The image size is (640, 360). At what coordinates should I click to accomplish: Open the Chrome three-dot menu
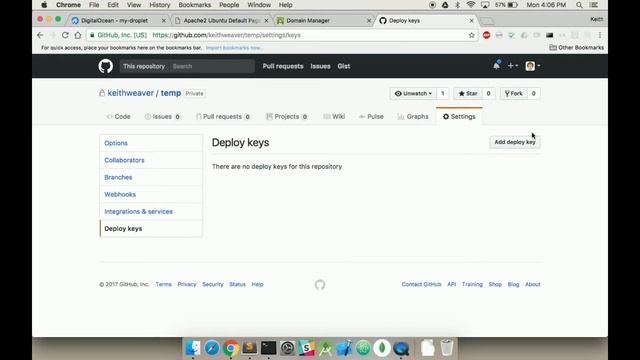pos(600,35)
